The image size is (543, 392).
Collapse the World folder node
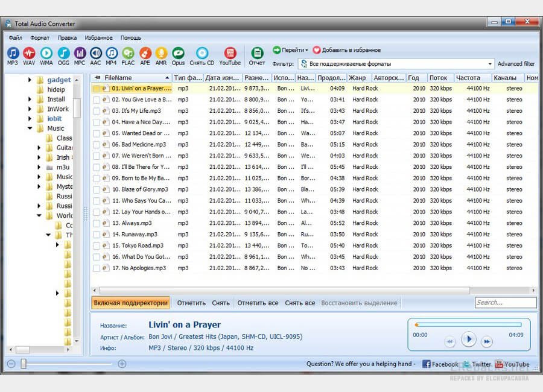pos(39,215)
